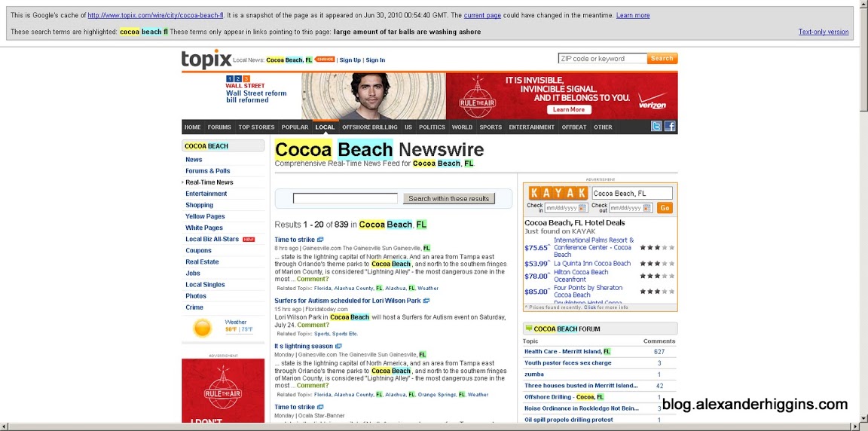Viewport: 868px width, 431px height.
Task: Open Local Singles sidebar link
Action: 205,284
